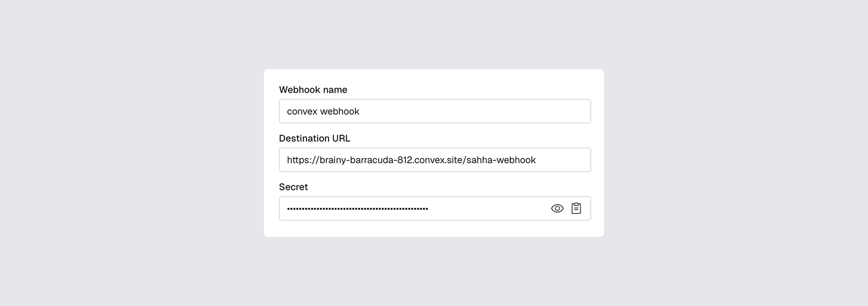Image resolution: width=868 pixels, height=306 pixels.
Task: Click the convex.site destination URL text
Action: (x=411, y=160)
